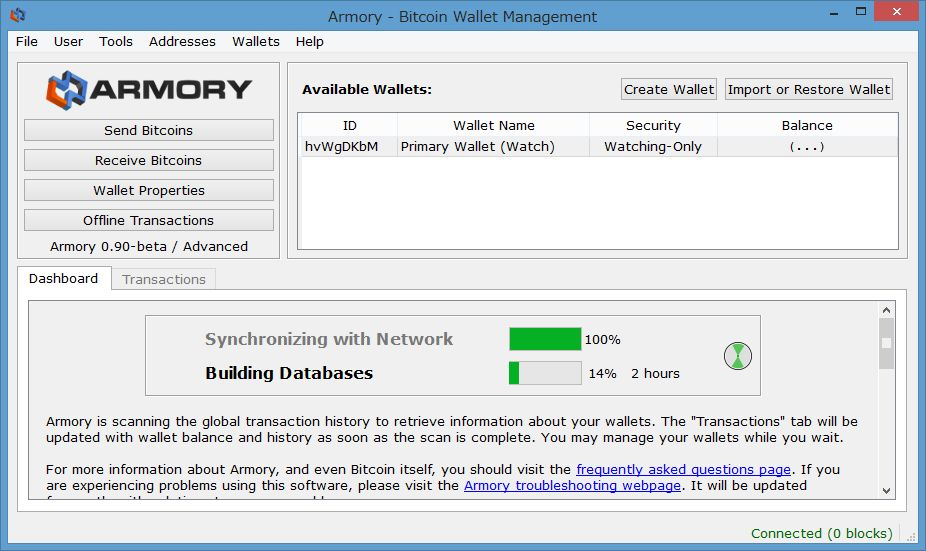926x551 pixels.
Task: Click the 2 hours remaining estimate
Action: click(655, 373)
